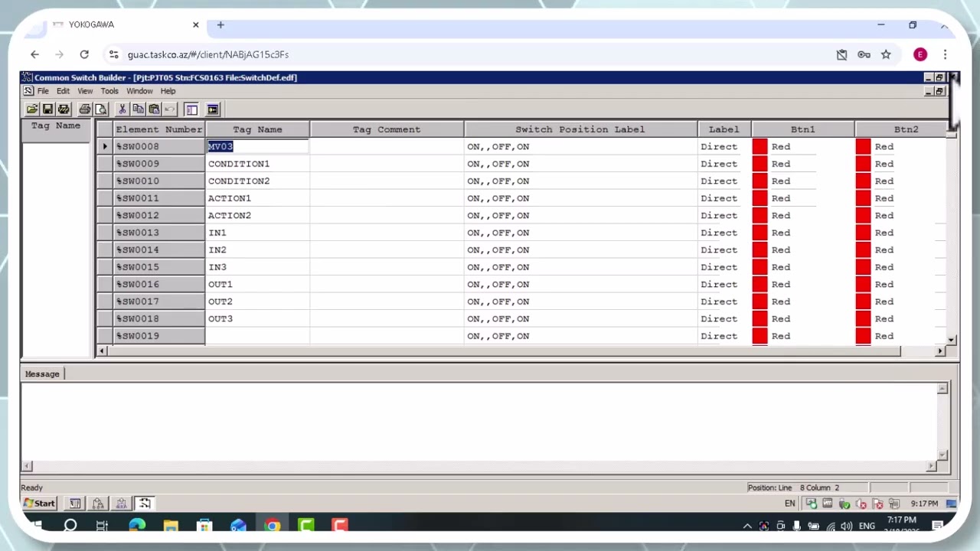Click the Direct label cell for %SW0014
This screenshot has width=980, height=551.
[x=724, y=250]
